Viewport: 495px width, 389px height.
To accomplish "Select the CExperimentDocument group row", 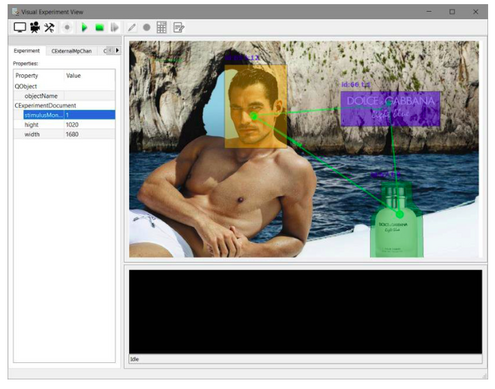I will 64,105.
